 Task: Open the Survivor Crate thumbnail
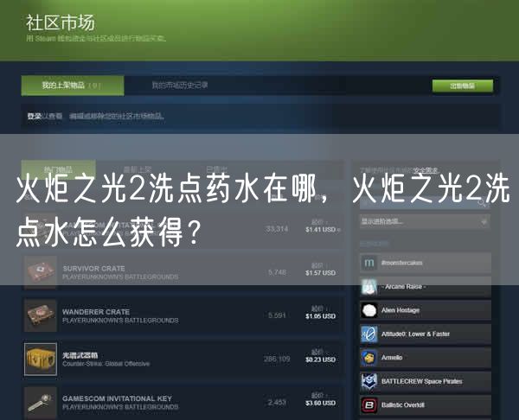(41, 272)
